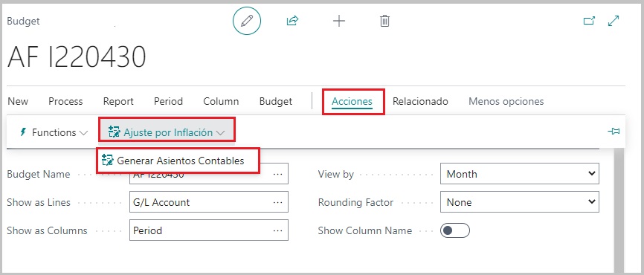Image resolution: width=644 pixels, height=275 pixels.
Task: Click the Show as Columns Period field
Action: pyautogui.click(x=209, y=230)
